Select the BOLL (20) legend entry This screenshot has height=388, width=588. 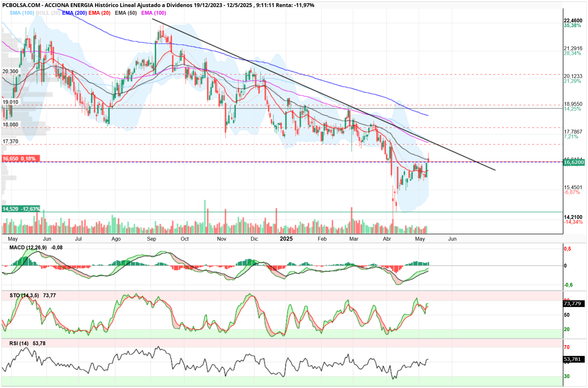[x=48, y=13]
